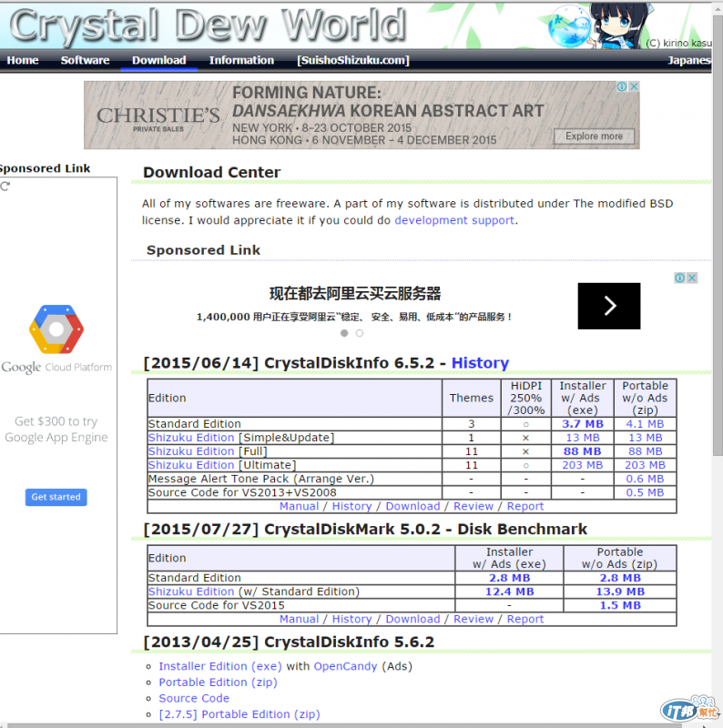Download CrystalDiskInfo 5.6.2 Installer Edition (exe)
This screenshot has height=728, width=723.
tap(220, 666)
